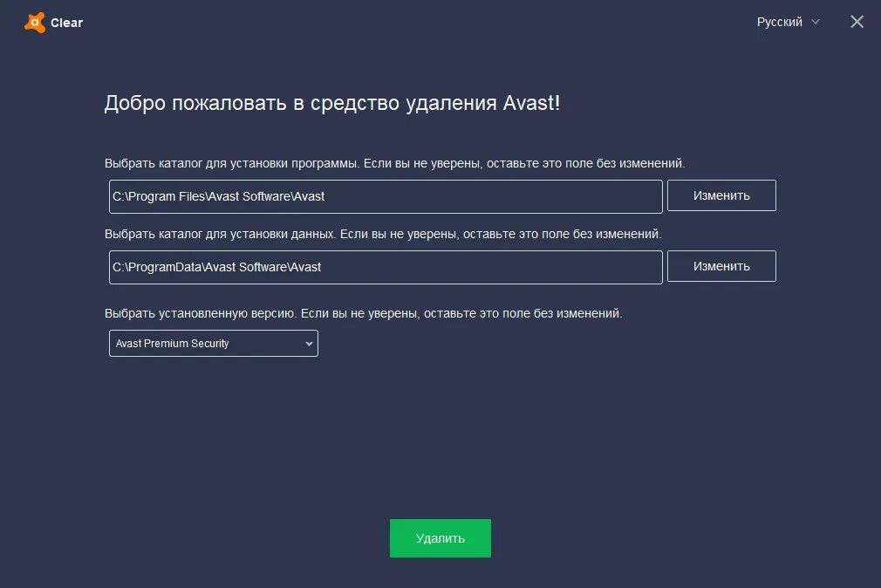Screen dimensions: 881x588
Task: Click the Avast Premium Security combo box label
Action: click(x=173, y=343)
